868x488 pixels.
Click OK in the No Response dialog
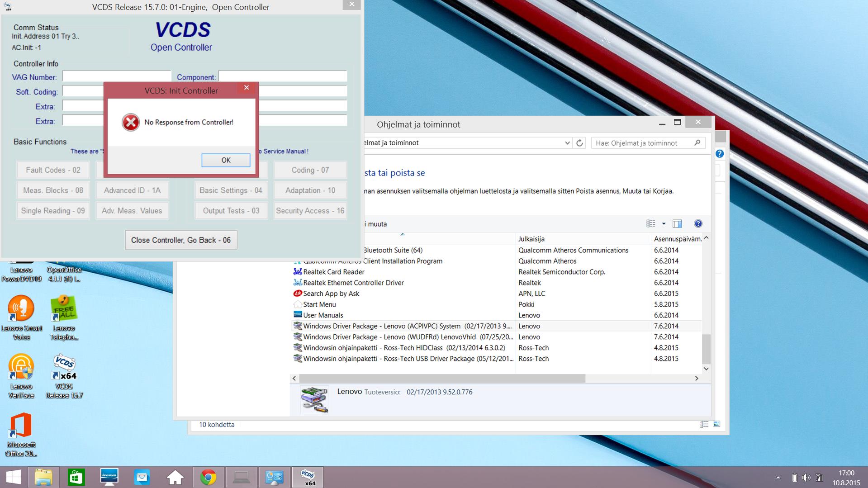pyautogui.click(x=226, y=160)
